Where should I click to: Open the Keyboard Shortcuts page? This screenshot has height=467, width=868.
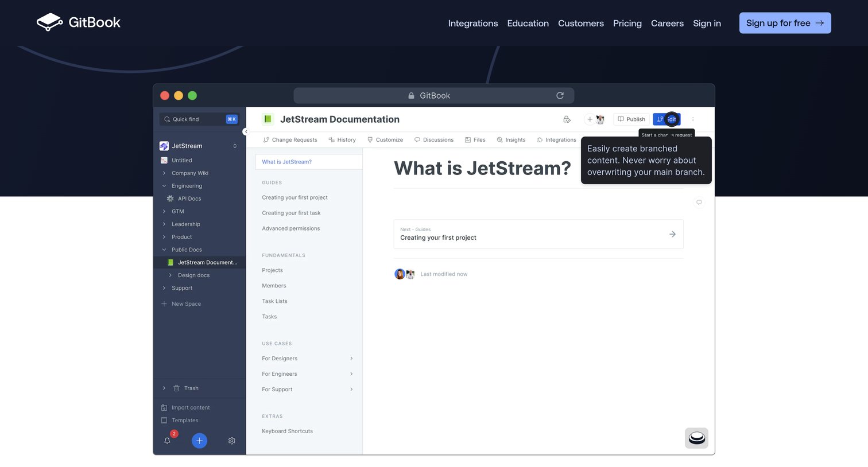pyautogui.click(x=287, y=431)
